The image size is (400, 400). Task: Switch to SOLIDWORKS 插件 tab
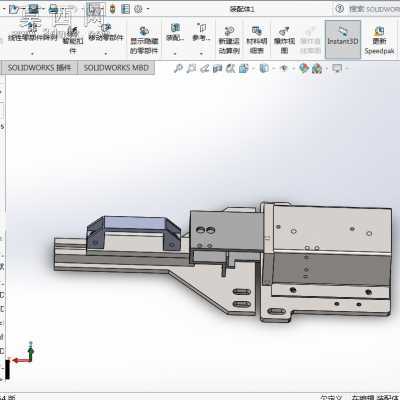40,68
